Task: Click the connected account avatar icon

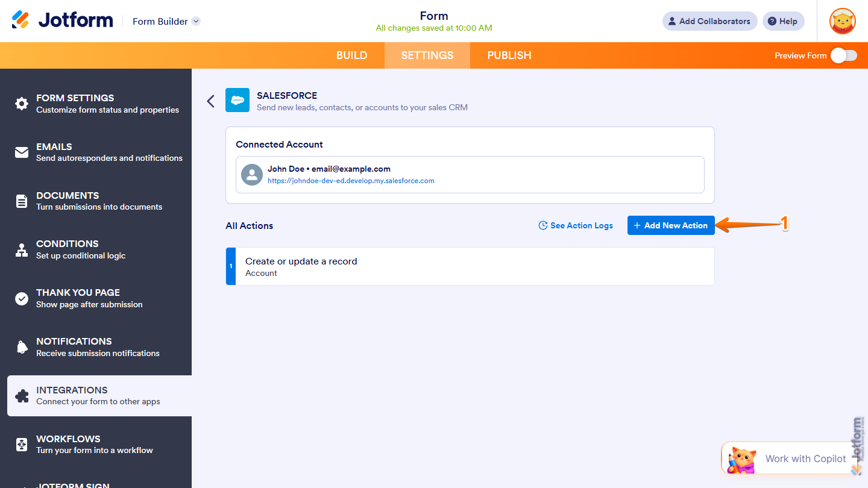Action: tap(251, 175)
